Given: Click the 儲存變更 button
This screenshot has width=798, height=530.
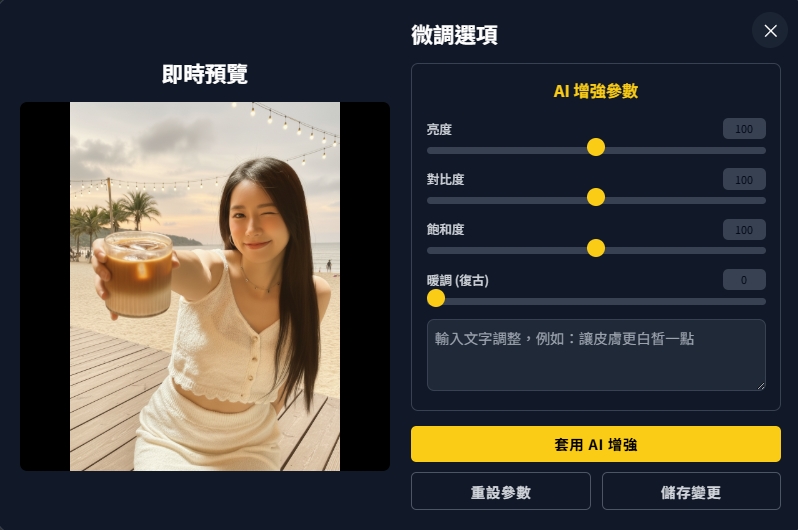Looking at the screenshot, I should 691,491.
